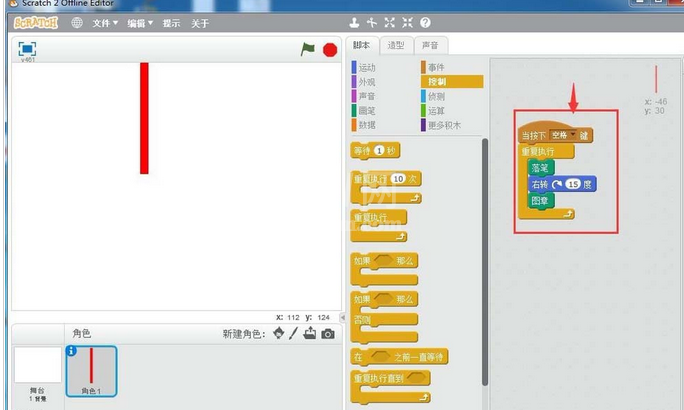Click the block palette scrollbar
Screen dimensions: 684x410
[x=485, y=262]
